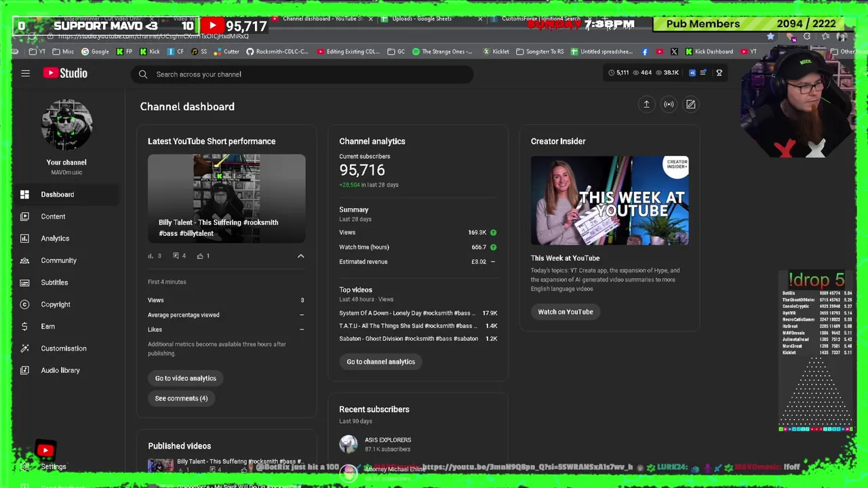Open ASIS EXPLORERS subscriber entry
868x488 pixels.
(x=418, y=444)
